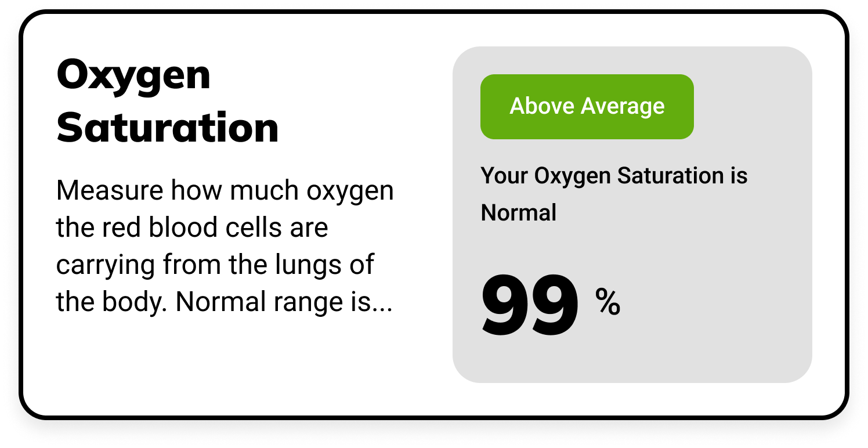Click the description about red blood cells
This screenshot has width=868, height=448.
[225, 244]
